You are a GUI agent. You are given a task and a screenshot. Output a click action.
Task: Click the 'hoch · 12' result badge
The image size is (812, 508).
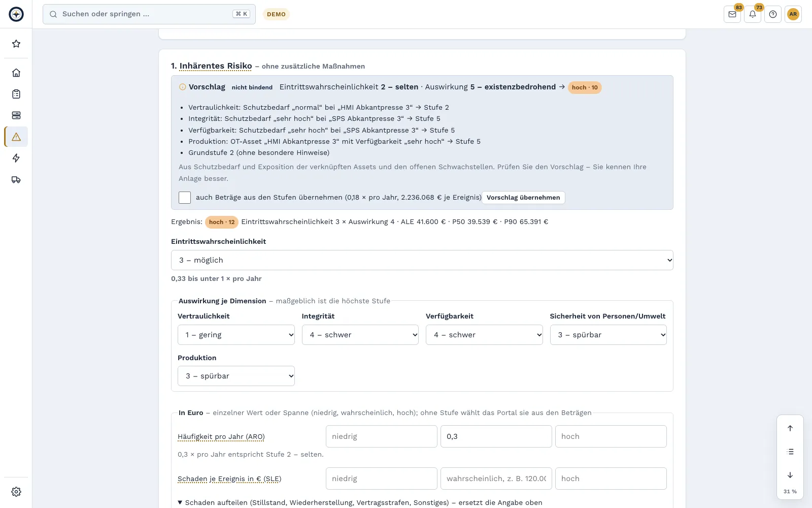point(222,222)
